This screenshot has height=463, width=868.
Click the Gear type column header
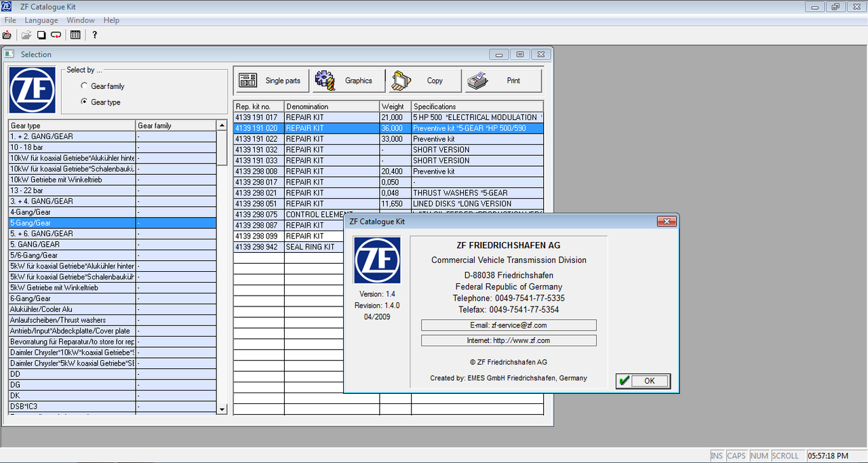[72, 125]
